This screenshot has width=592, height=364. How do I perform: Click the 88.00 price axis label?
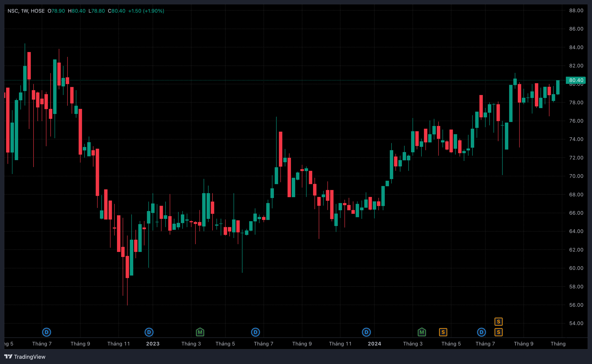coord(576,10)
